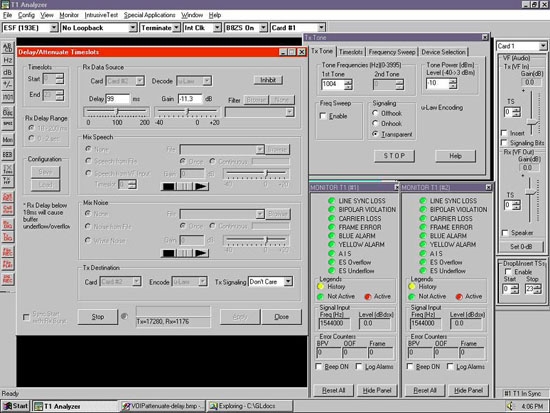Enable the Freq Sweep checkbox

tap(323, 116)
